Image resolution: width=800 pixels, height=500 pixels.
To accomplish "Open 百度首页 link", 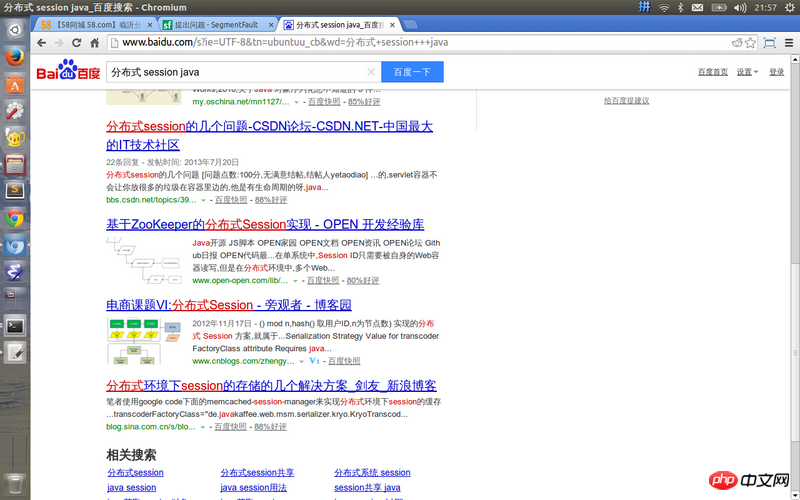I will (x=713, y=72).
